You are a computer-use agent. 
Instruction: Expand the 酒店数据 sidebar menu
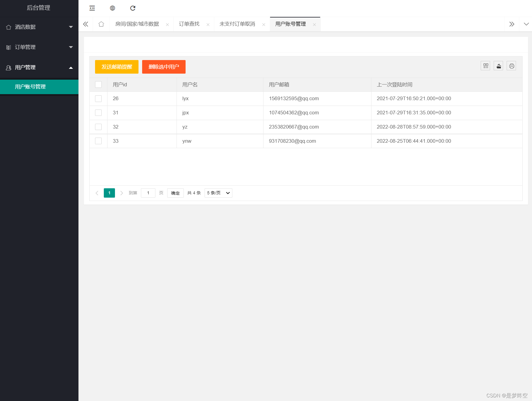[39, 27]
